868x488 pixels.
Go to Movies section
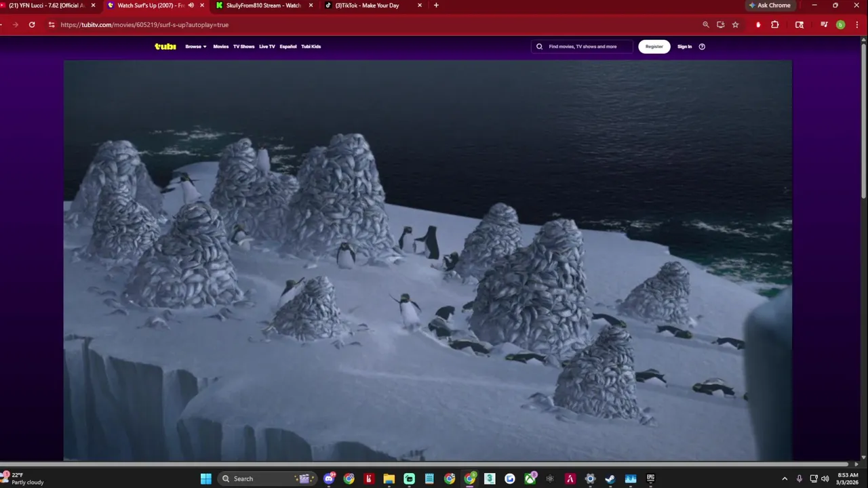221,47
